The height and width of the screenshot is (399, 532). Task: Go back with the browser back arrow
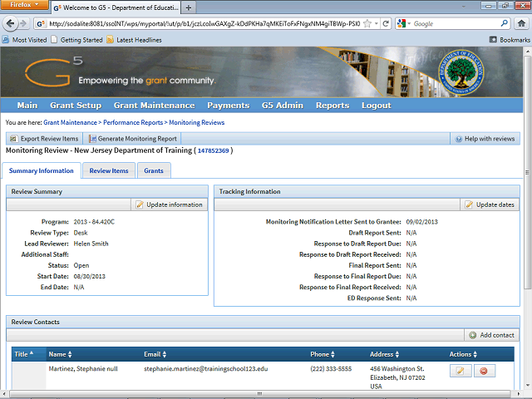coord(11,23)
